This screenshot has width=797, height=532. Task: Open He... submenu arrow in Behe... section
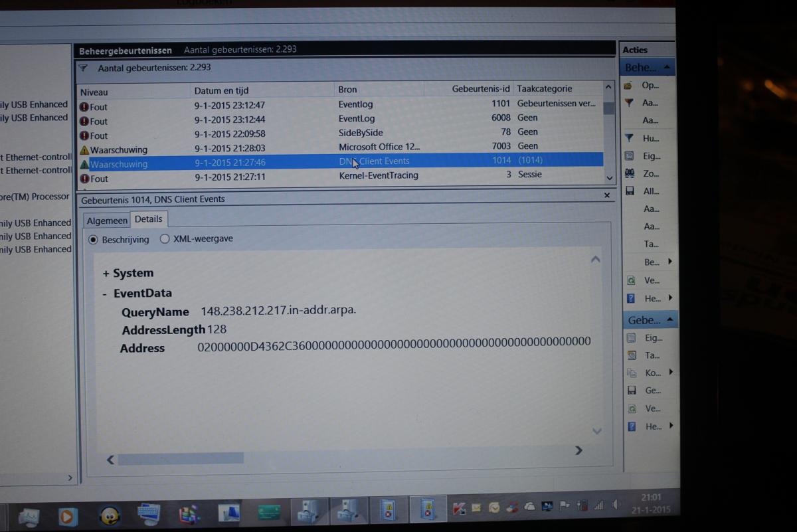(x=671, y=298)
